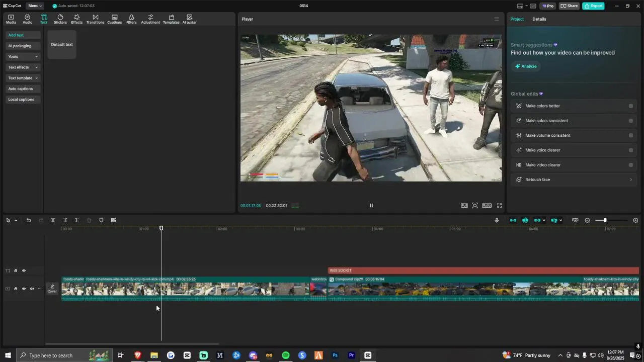
Task: Click the keyboard shortcuts icon in title bar
Action: (533, 6)
